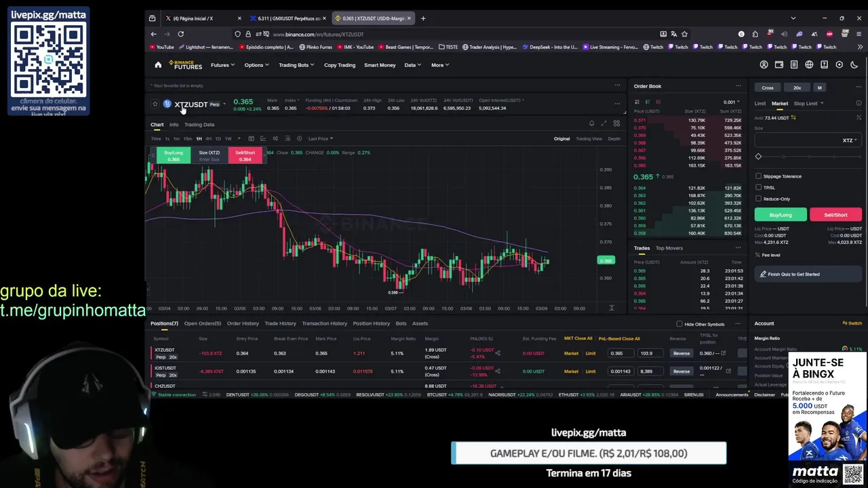Open the Stop Limit order type dropdown

pyautogui.click(x=808, y=104)
